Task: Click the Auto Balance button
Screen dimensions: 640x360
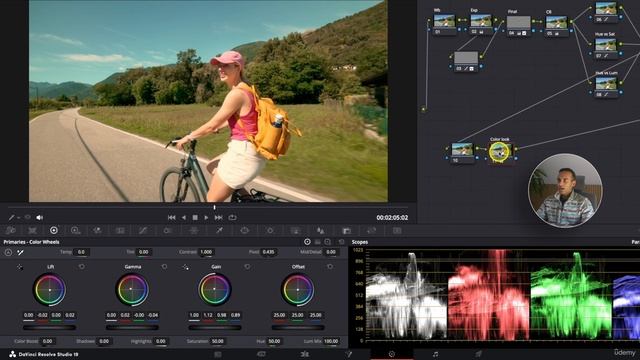Action: pos(8,253)
